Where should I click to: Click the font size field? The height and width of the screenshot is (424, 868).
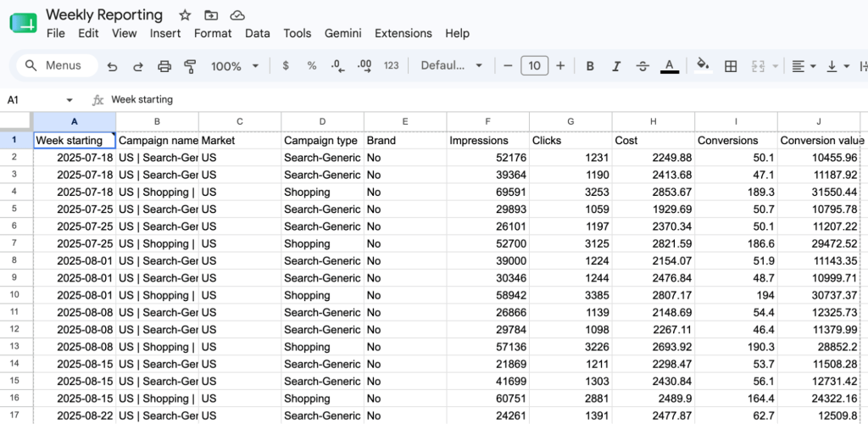point(534,66)
